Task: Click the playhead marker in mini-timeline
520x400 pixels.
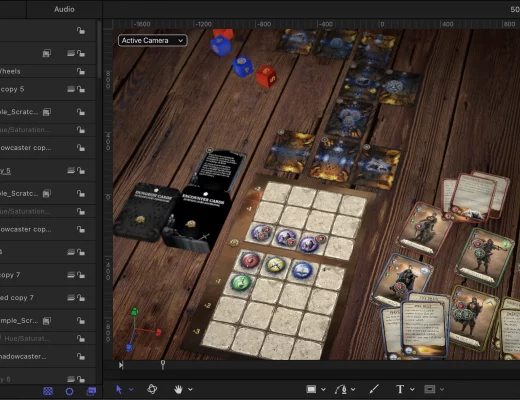Action: click(163, 365)
